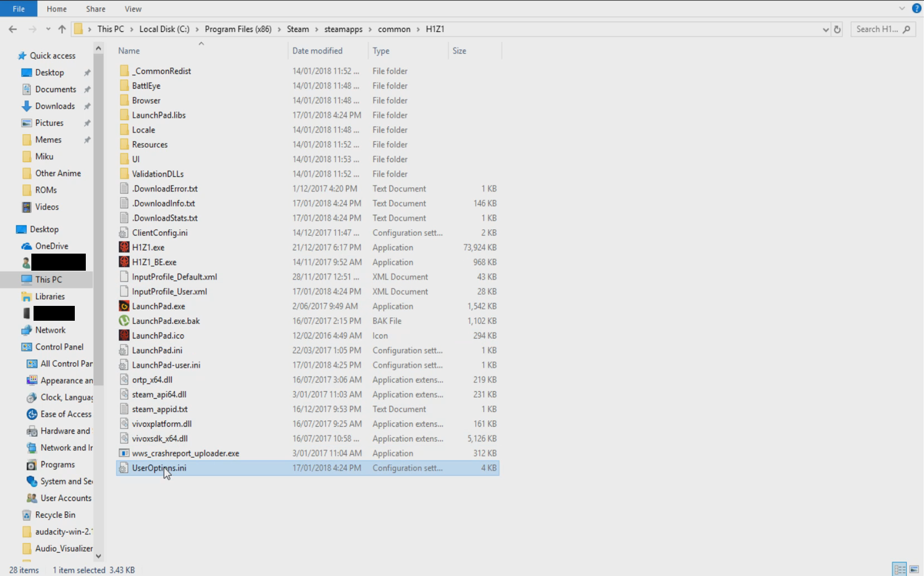
Task: Open the H1Z1.exe application icon
Action: 124,248
